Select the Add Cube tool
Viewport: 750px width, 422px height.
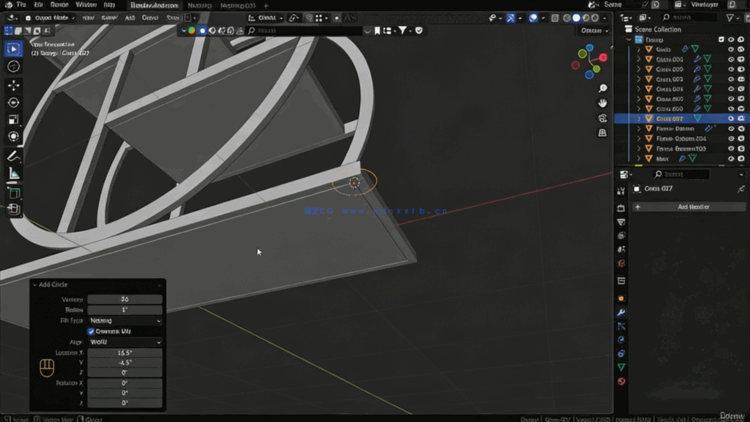(x=13, y=193)
